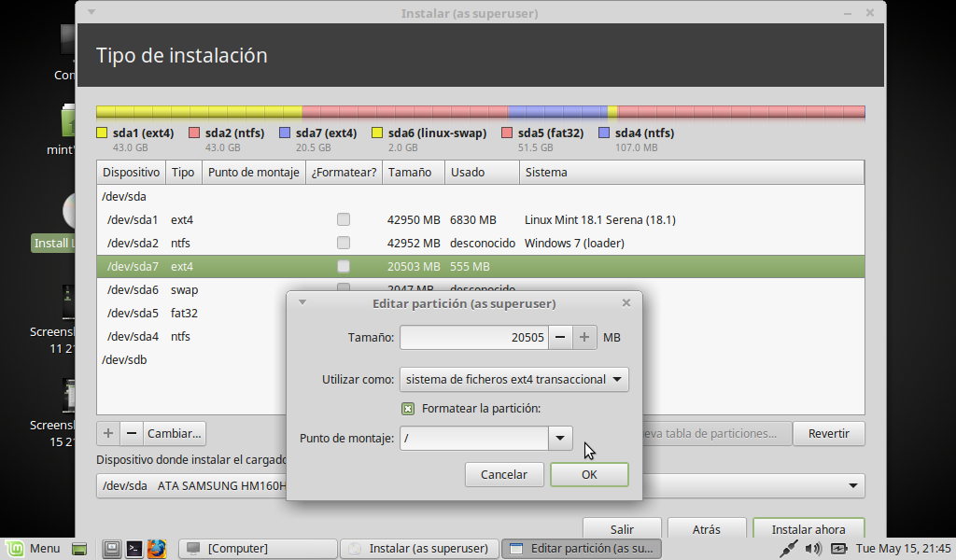Viewport: 956px width, 560px height.
Task: Open the network connection tray icon
Action: [789, 549]
